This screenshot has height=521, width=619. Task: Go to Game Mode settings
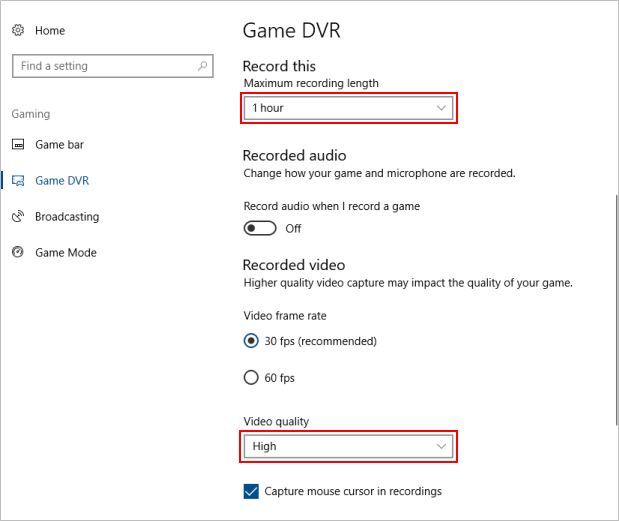click(65, 253)
